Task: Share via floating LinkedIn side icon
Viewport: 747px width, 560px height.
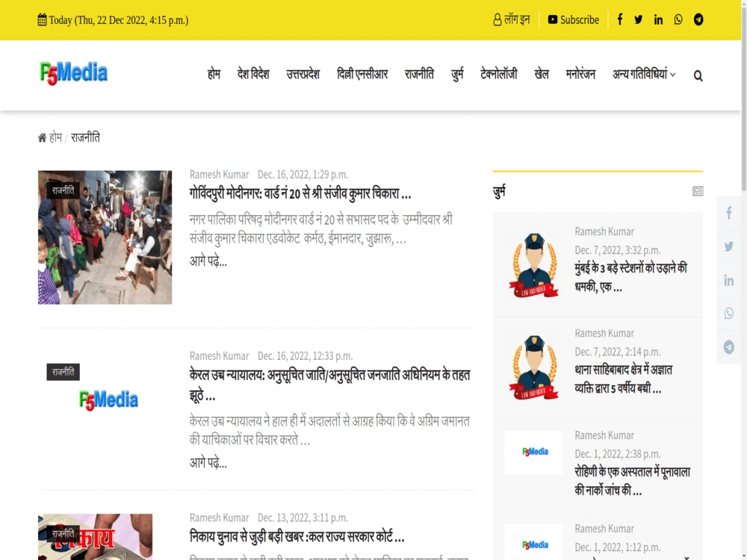Action: pos(729,280)
